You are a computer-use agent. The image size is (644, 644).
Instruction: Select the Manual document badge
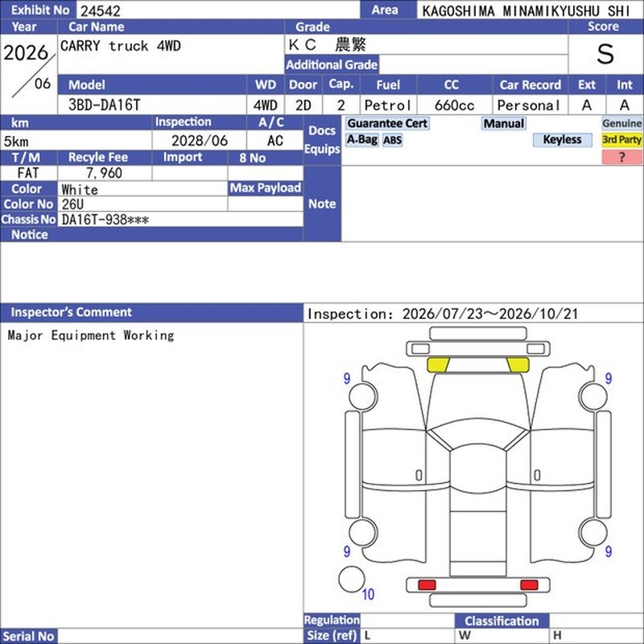[504, 123]
